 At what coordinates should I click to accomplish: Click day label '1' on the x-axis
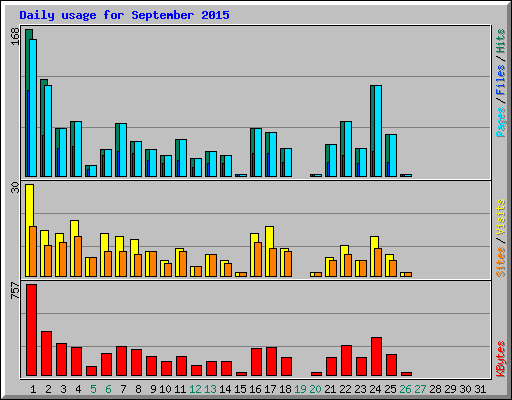(x=33, y=389)
